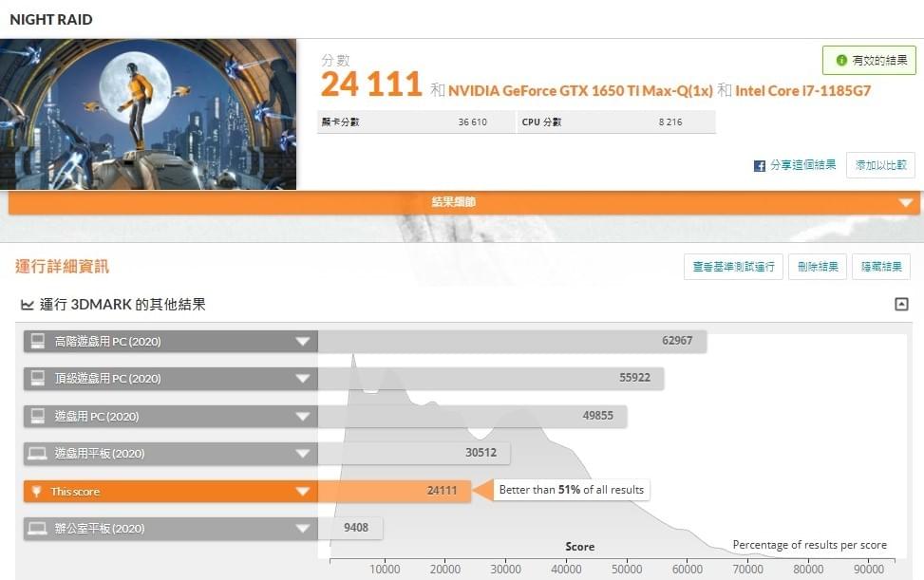Click the 62967 score bar
924x580 pixels.
(x=512, y=341)
